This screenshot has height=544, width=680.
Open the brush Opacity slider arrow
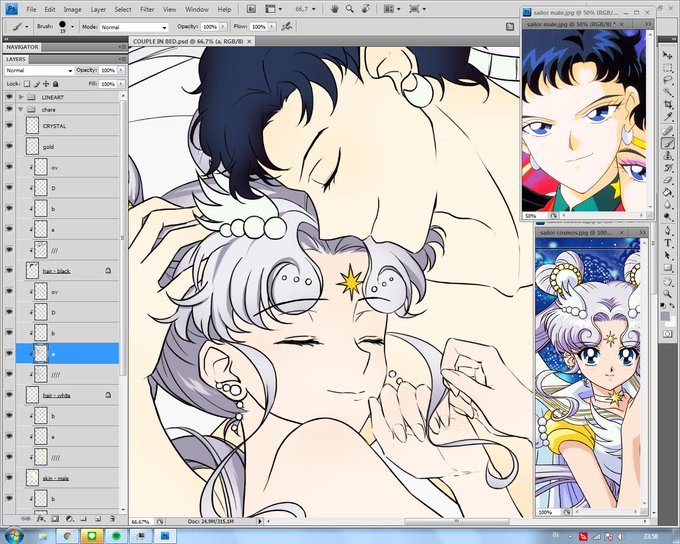coord(223,27)
